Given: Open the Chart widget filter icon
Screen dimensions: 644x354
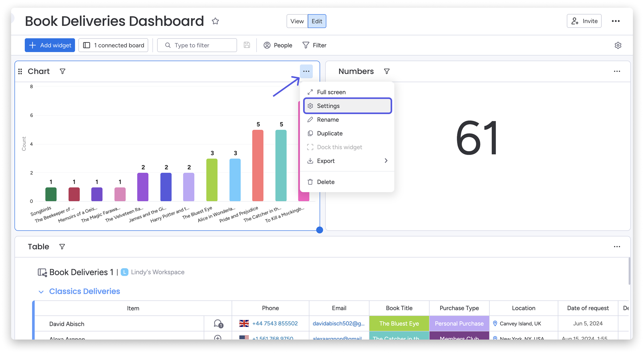Looking at the screenshot, I should pos(62,71).
